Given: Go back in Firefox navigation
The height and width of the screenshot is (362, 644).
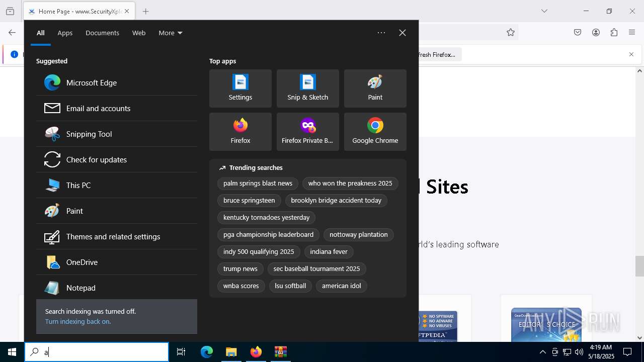Looking at the screenshot, I should pyautogui.click(x=12, y=32).
